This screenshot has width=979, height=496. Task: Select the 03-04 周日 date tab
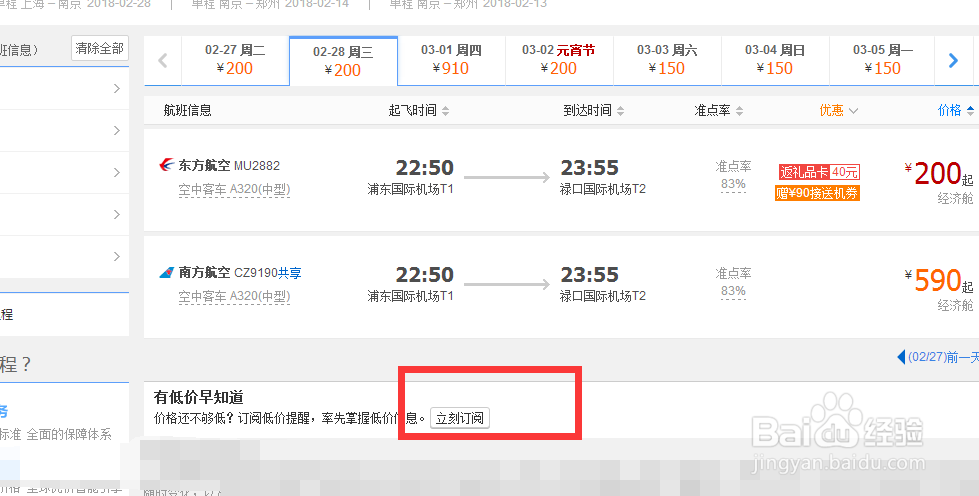(775, 60)
